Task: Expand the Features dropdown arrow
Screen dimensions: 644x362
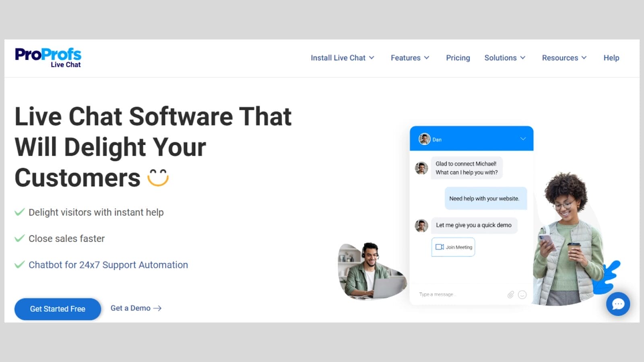Action: pos(427,58)
